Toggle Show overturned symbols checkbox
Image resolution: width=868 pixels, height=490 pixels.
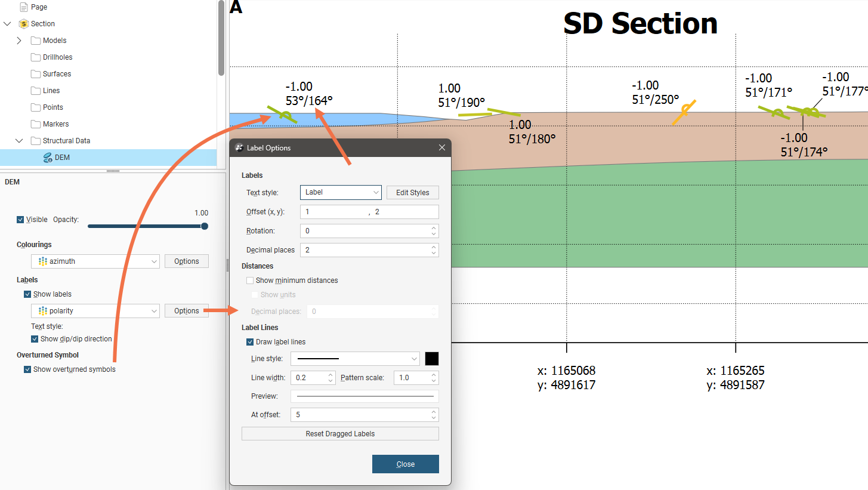pos(27,369)
